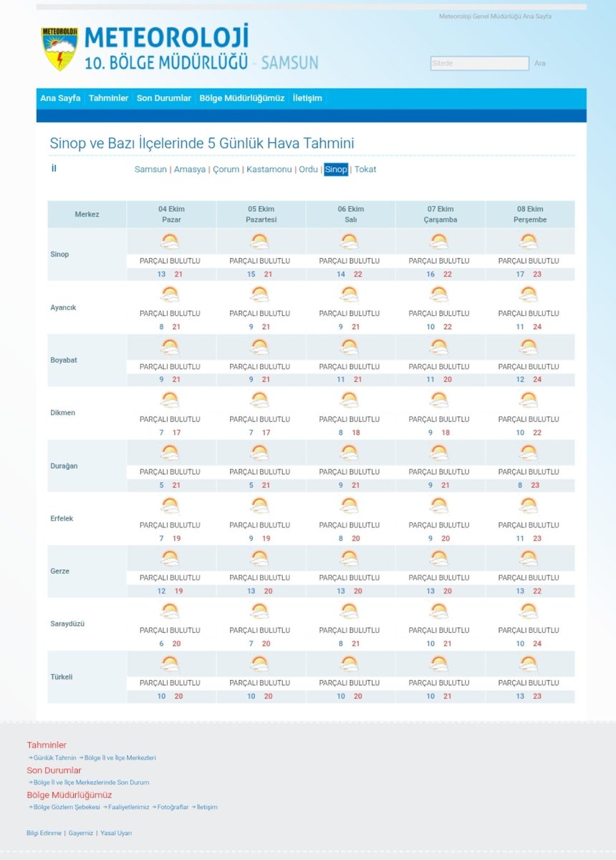Click Boyabat's weather icon for 04 Ekim
Viewport: 616px width, 860px height.
pyautogui.click(x=170, y=348)
